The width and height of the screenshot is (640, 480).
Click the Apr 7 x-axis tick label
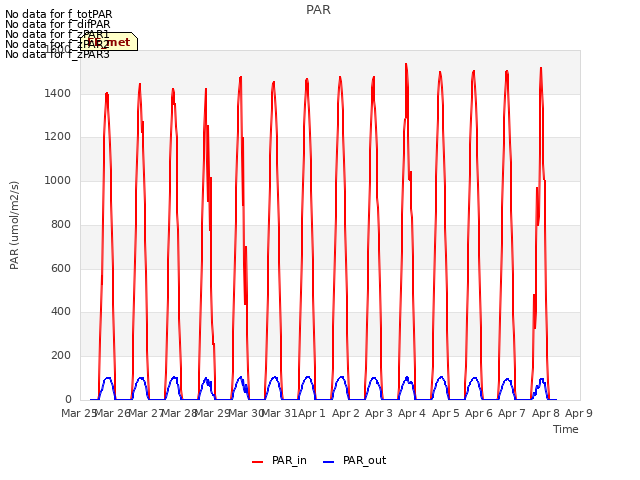coord(512,413)
